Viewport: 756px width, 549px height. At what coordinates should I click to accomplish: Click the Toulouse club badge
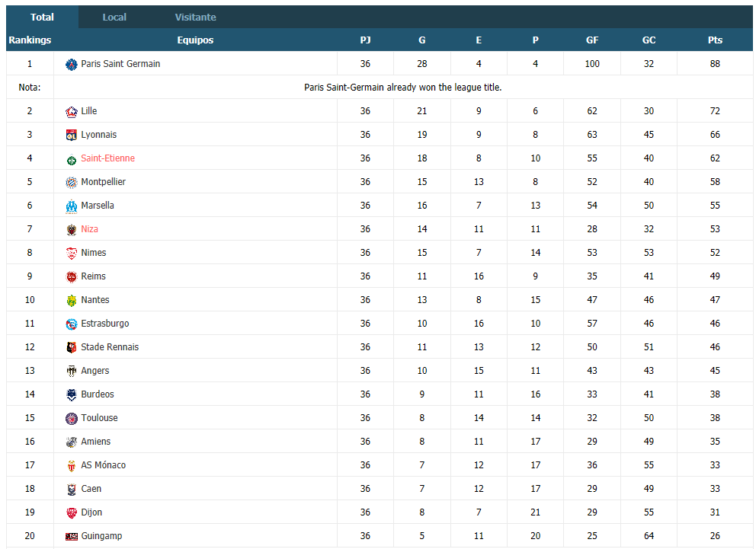click(x=72, y=418)
